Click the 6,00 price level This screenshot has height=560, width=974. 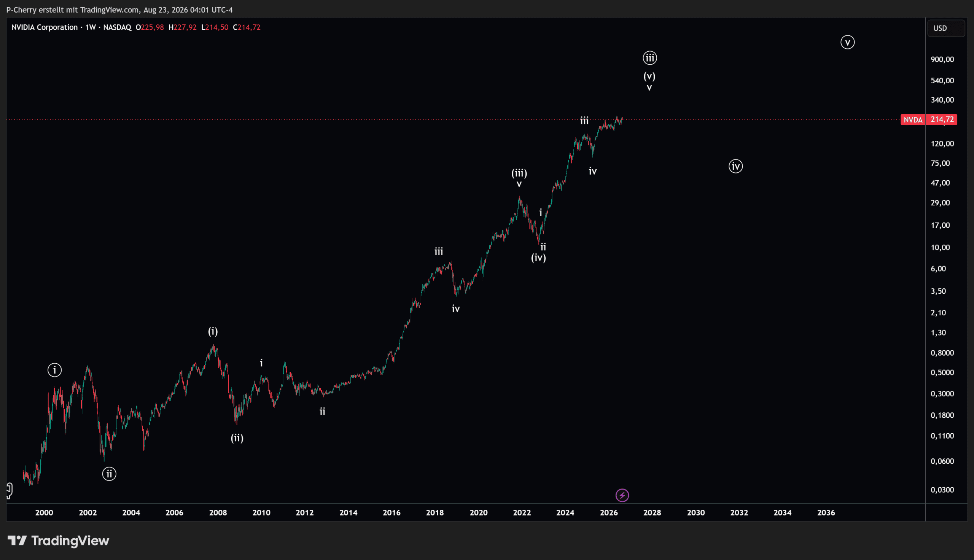938,269
